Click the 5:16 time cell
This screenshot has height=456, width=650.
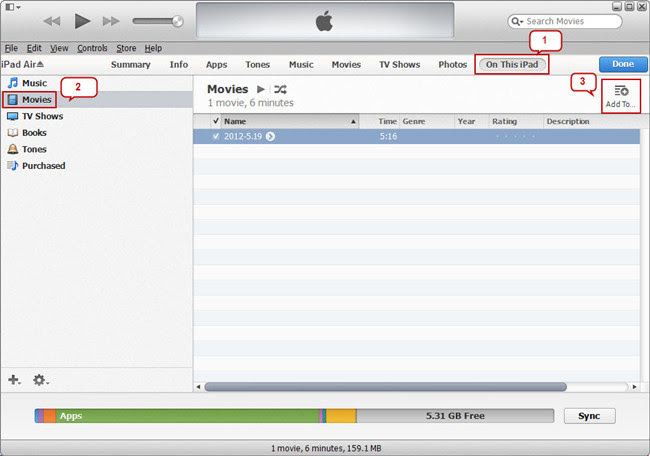click(388, 136)
